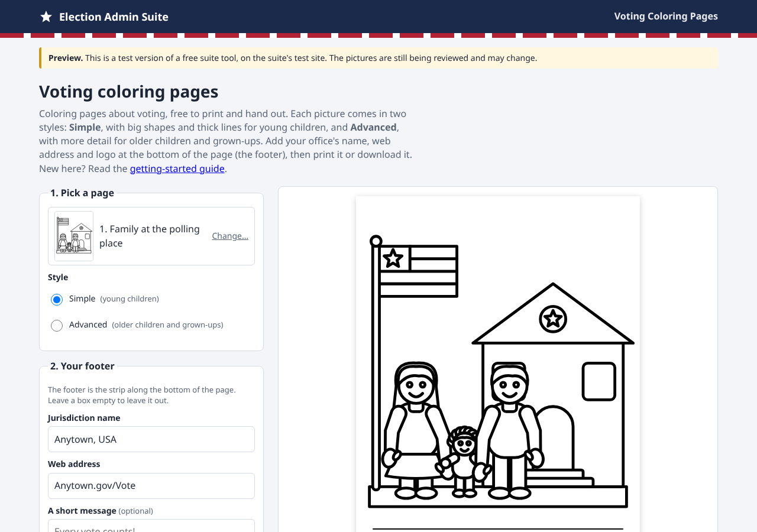Select the Simple style radio button

(x=57, y=300)
